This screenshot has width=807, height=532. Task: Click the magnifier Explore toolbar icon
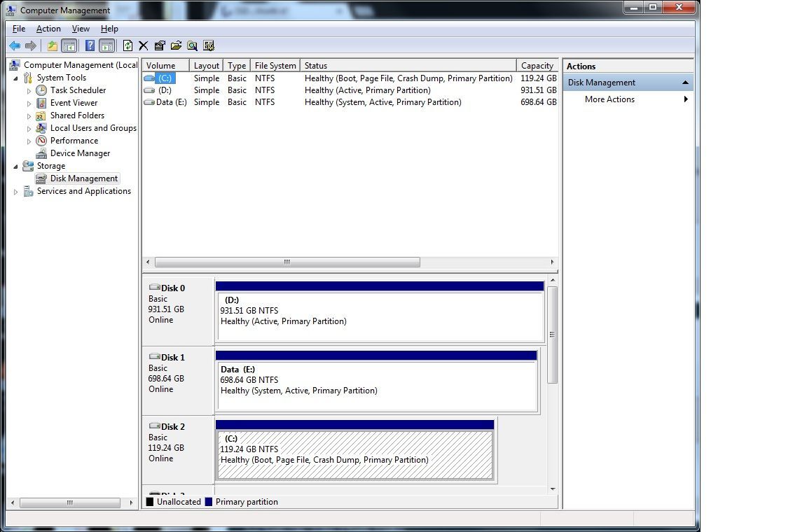(x=193, y=45)
